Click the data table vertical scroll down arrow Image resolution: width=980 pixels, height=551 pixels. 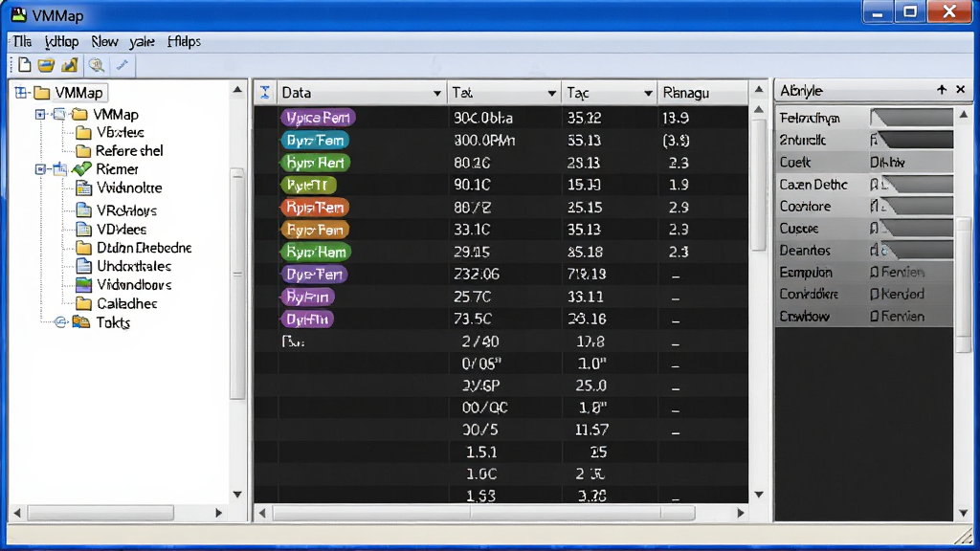[759, 495]
